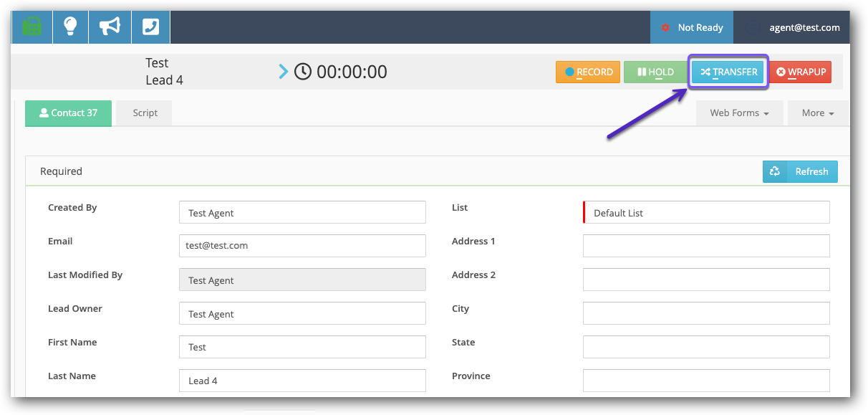
Task: Select the Contact 37 tab
Action: 68,113
